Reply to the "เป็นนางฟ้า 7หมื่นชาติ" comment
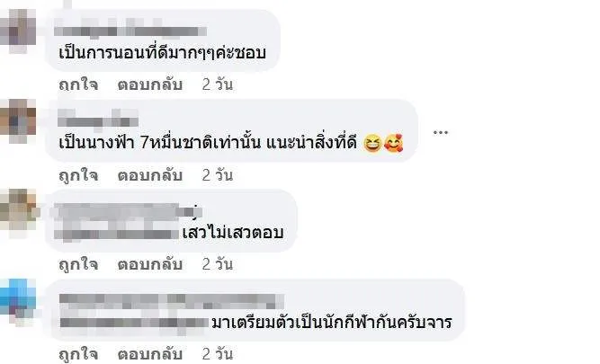 pos(149,175)
